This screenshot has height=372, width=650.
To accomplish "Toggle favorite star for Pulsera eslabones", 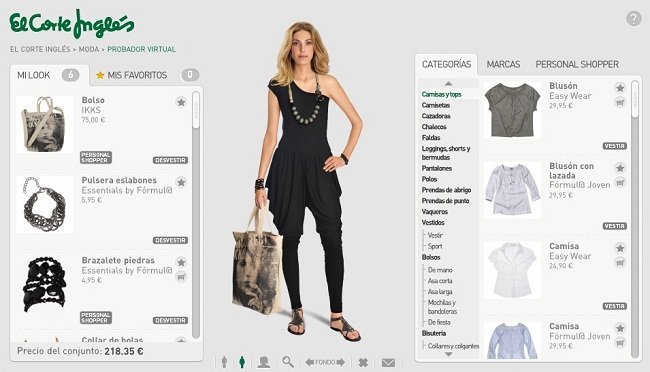I will tap(181, 182).
